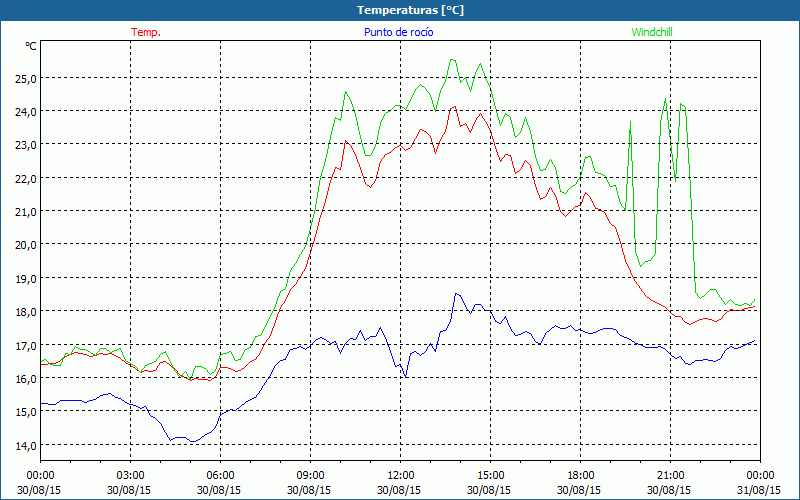Screen dimensions: 800x500
Task: Click the red Temp. legend label
Action: [146, 32]
